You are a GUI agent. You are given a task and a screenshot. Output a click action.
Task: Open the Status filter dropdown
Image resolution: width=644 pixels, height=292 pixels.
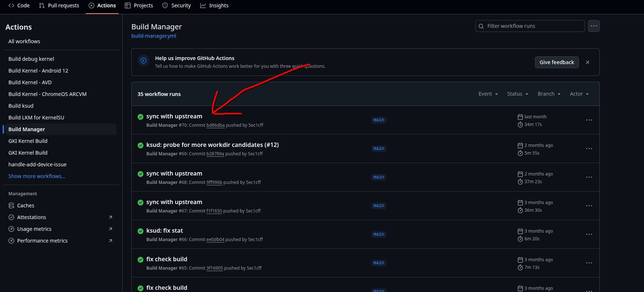(x=517, y=94)
